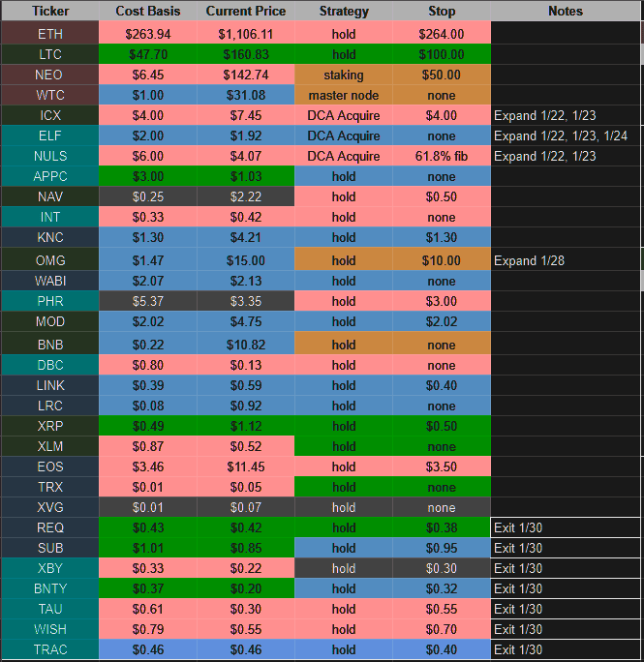Select the LRC cost basis $0.08
Viewport: 644px width, 662px height.
click(148, 406)
